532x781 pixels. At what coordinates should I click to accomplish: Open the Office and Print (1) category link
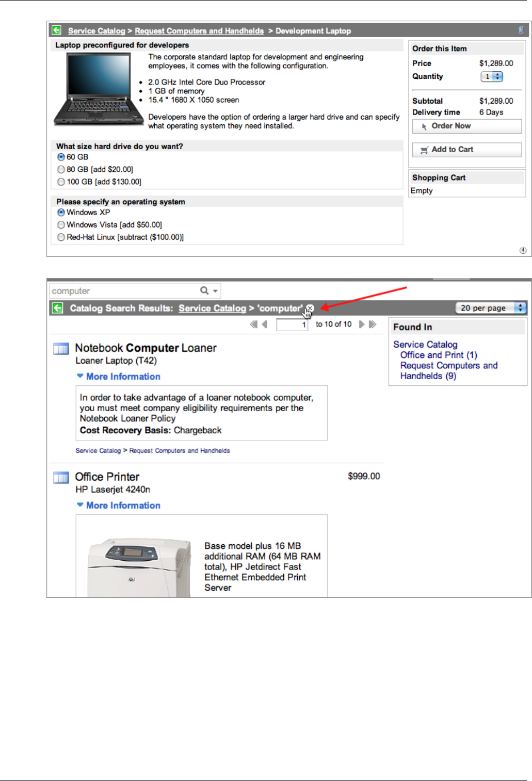[x=438, y=355]
